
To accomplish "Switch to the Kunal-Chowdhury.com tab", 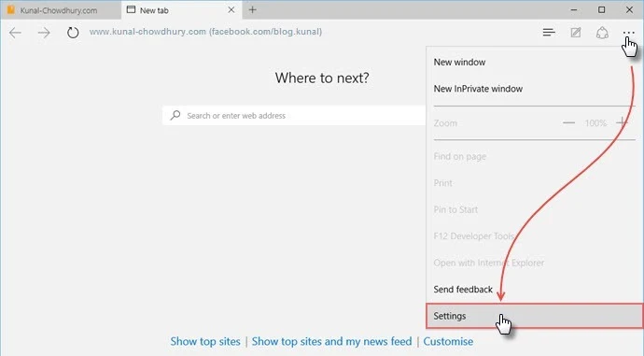I will 61,10.
